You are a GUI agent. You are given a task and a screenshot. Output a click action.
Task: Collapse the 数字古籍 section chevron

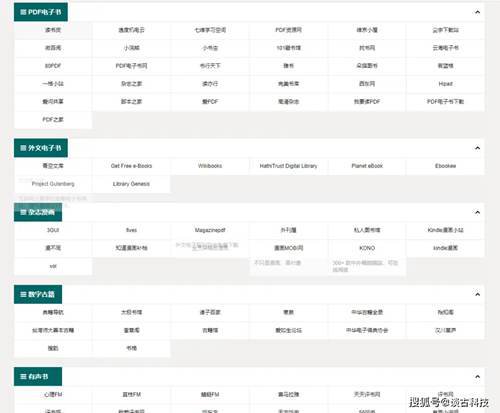pyautogui.click(x=477, y=294)
